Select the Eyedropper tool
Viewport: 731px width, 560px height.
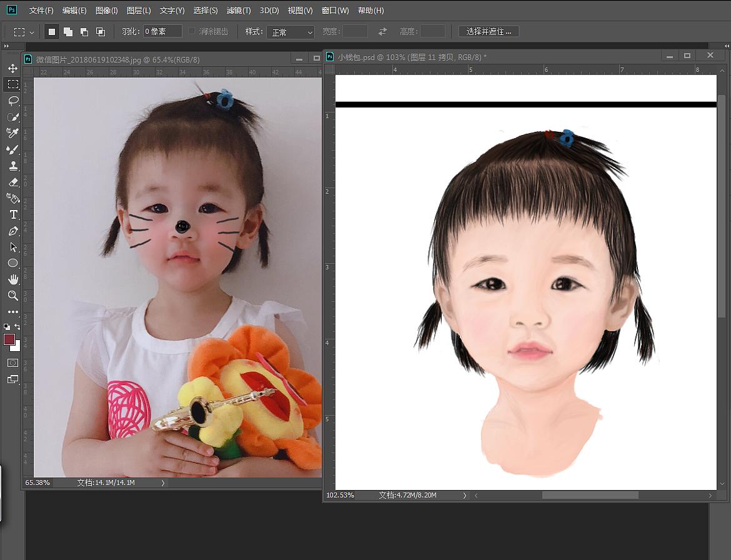12,133
